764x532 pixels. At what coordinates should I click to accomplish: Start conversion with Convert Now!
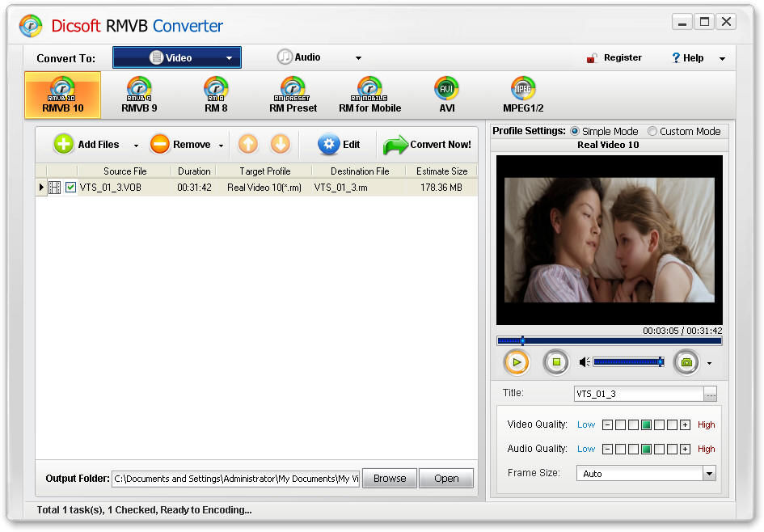[x=428, y=145]
